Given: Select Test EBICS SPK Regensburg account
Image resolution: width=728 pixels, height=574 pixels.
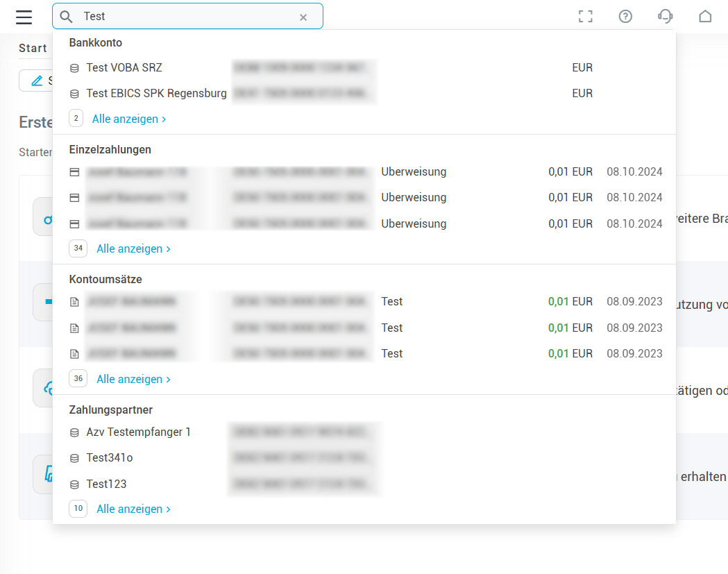Looking at the screenshot, I should coord(156,94).
